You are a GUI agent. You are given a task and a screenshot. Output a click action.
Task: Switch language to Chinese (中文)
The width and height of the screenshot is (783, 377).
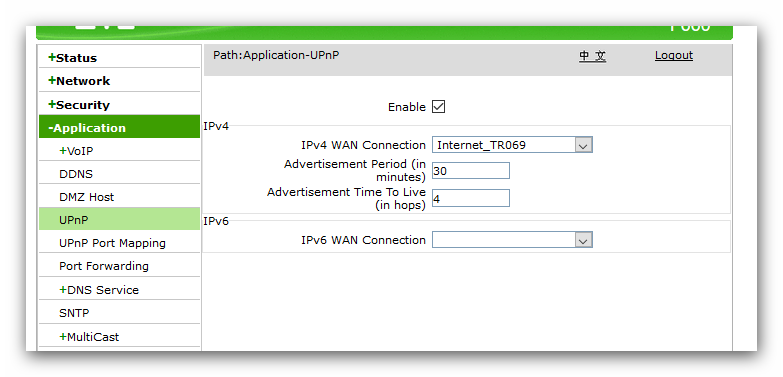click(593, 55)
